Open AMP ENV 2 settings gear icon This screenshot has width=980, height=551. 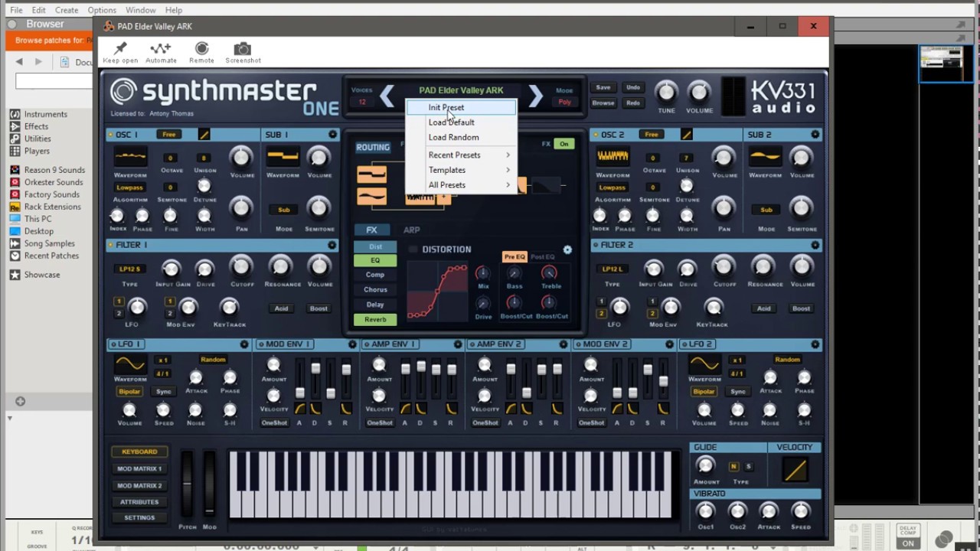[563, 344]
